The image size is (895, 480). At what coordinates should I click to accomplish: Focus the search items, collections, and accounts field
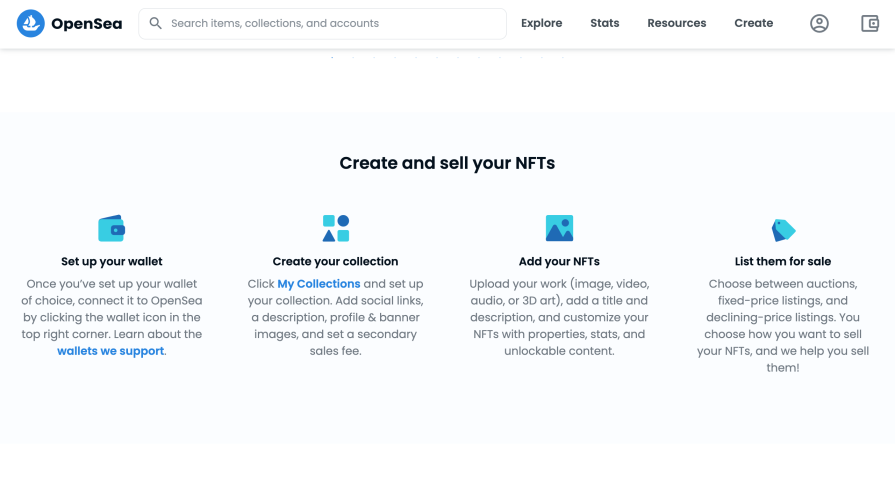point(322,23)
